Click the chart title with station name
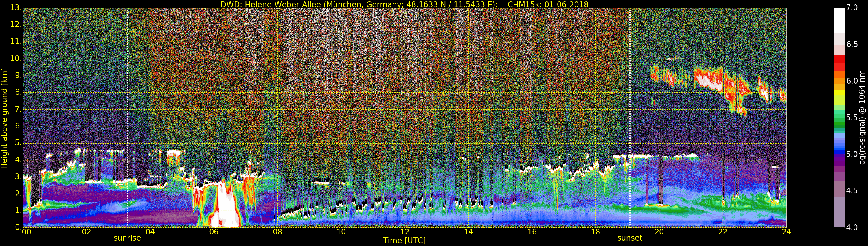868x246 pixels. click(404, 4)
